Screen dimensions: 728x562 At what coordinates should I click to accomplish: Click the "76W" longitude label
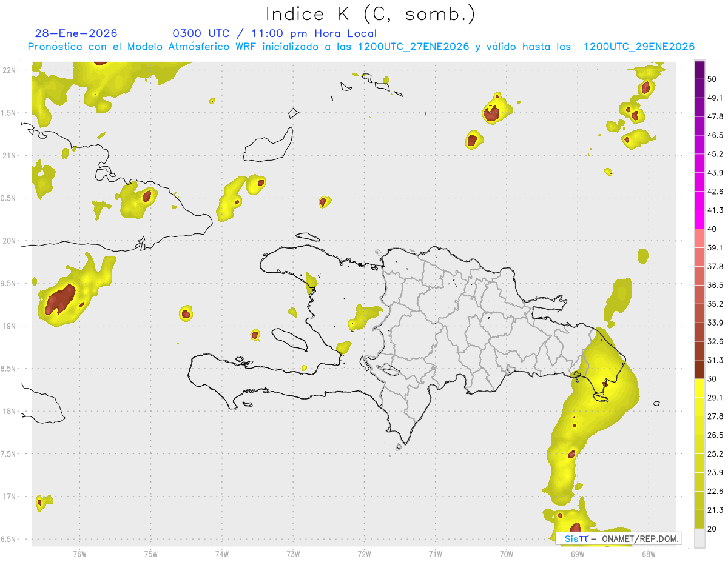(x=79, y=553)
